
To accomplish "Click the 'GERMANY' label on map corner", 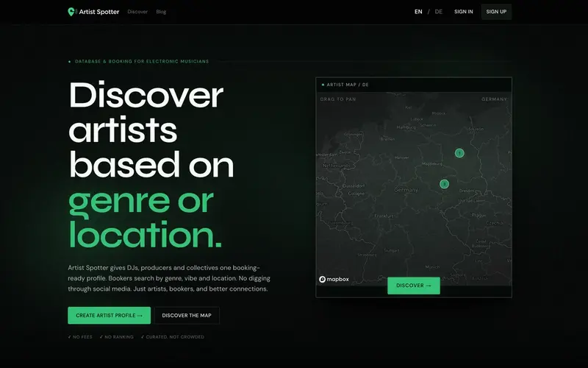I will click(x=494, y=99).
